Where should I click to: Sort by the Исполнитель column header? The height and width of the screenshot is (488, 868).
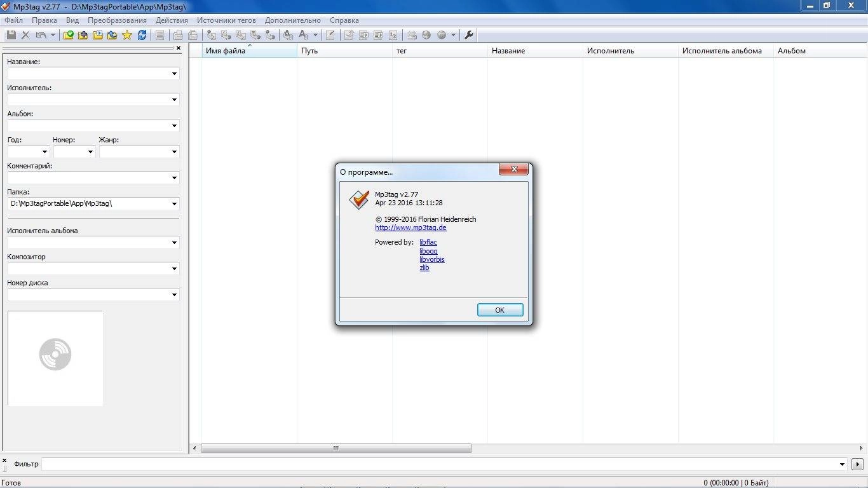[x=630, y=51]
